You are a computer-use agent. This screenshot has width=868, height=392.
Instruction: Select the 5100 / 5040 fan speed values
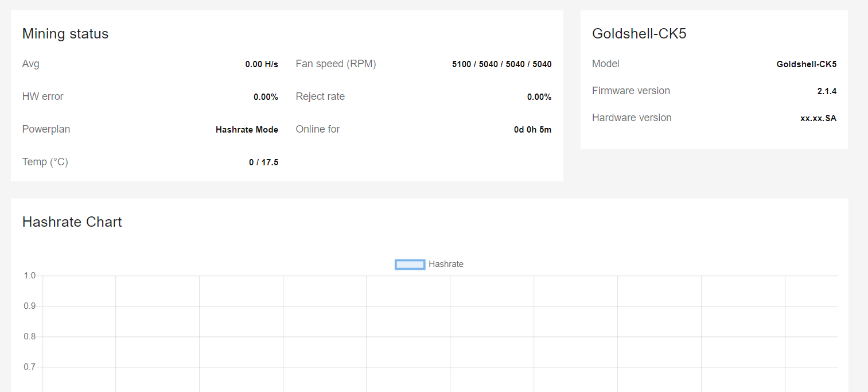[501, 64]
